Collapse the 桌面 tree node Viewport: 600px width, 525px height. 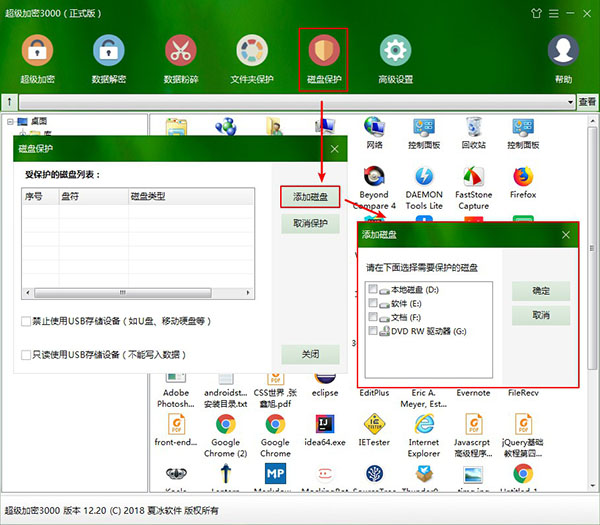point(10,122)
